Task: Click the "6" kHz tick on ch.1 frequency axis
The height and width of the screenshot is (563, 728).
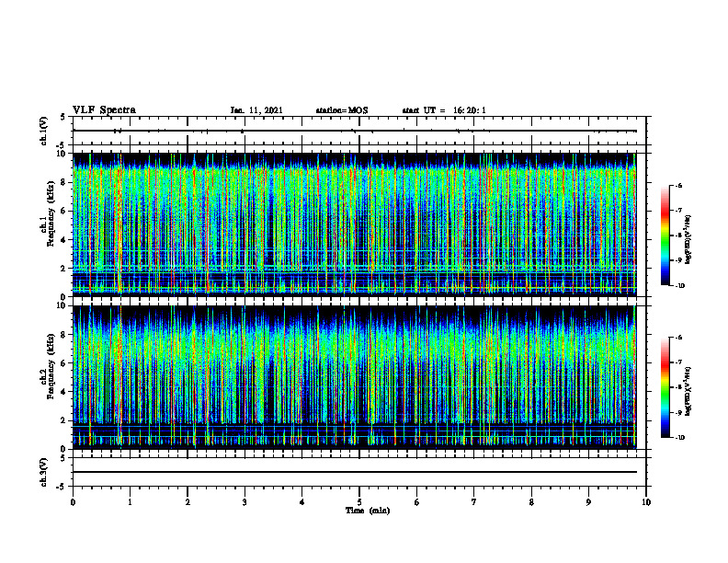Action: pos(64,211)
